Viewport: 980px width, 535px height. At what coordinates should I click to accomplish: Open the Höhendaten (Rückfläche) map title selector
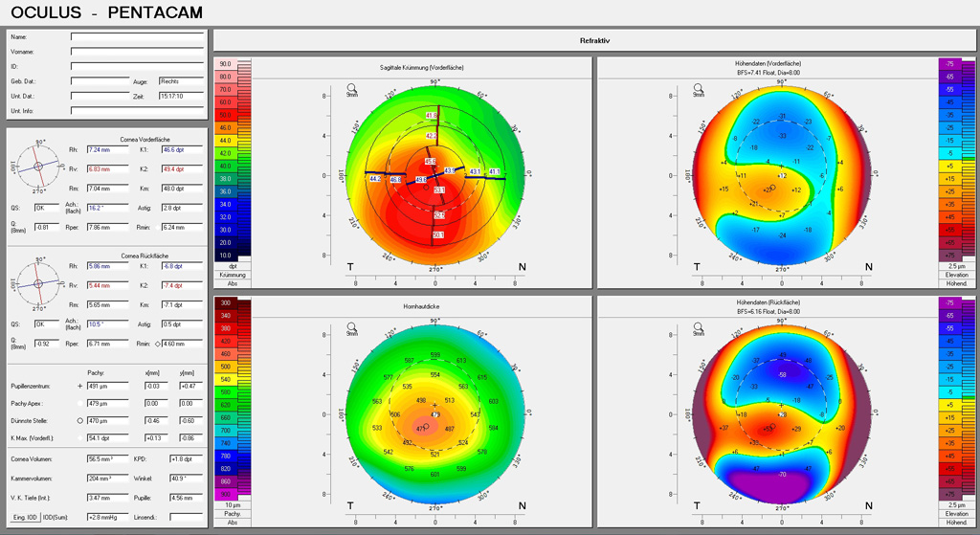(x=768, y=303)
